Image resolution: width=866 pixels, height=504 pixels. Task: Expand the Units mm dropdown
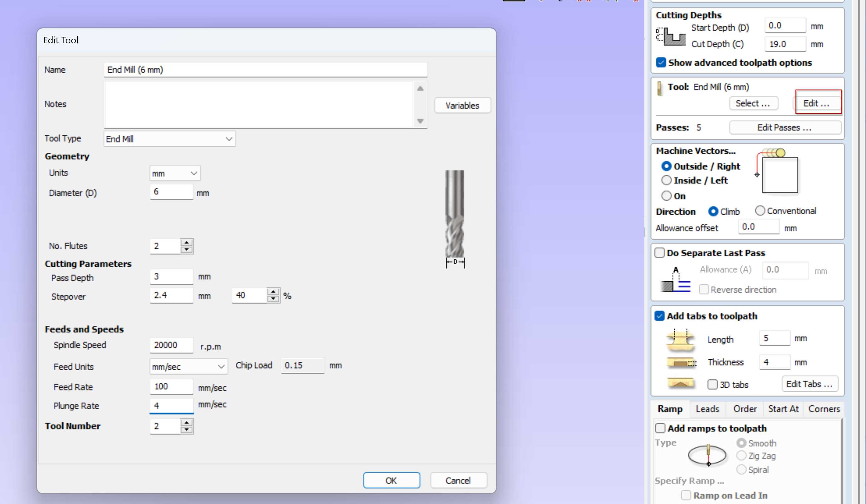(174, 173)
